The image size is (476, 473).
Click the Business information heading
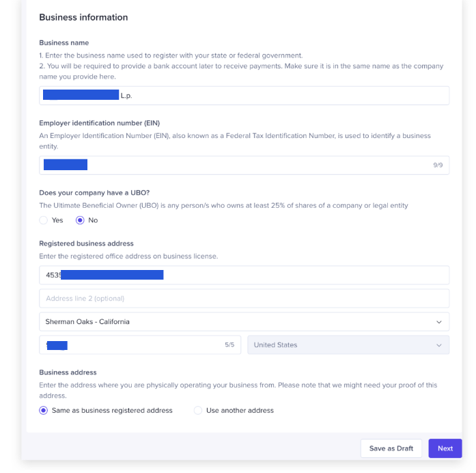(x=83, y=18)
